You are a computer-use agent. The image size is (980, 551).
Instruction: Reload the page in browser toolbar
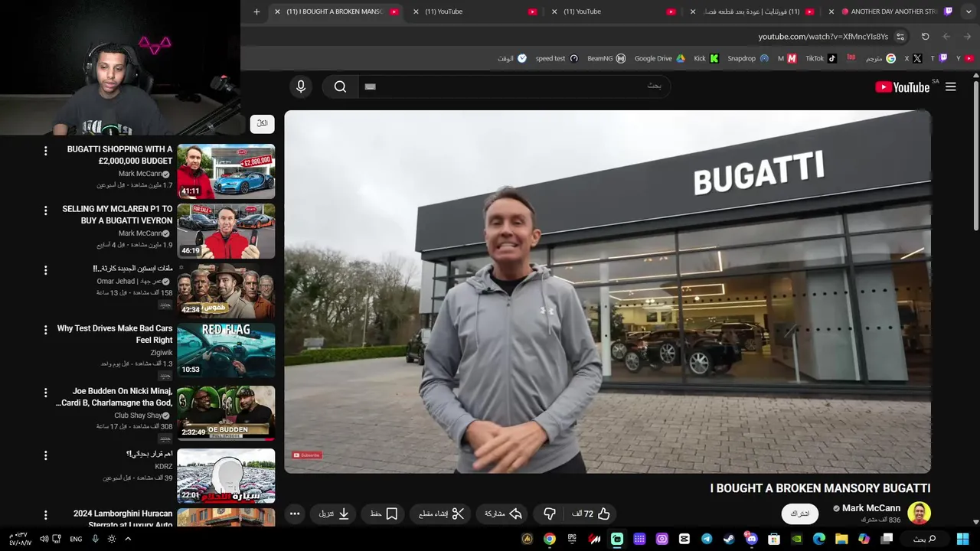point(925,36)
